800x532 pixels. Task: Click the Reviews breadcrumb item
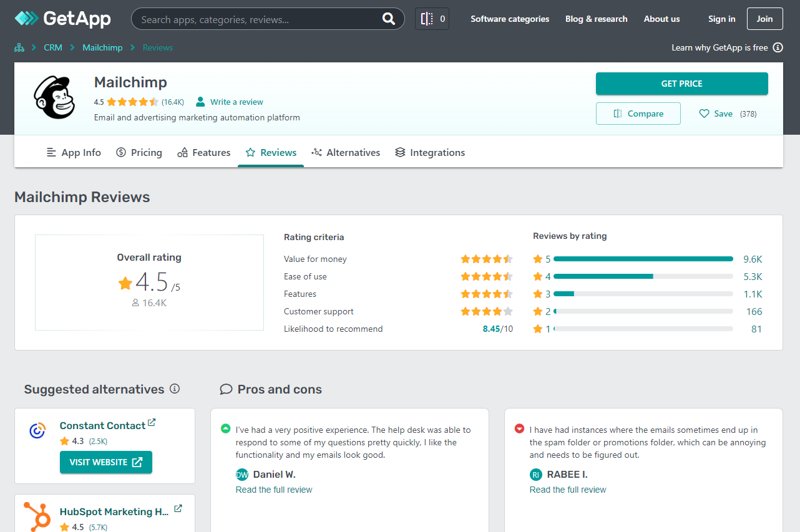(x=158, y=47)
